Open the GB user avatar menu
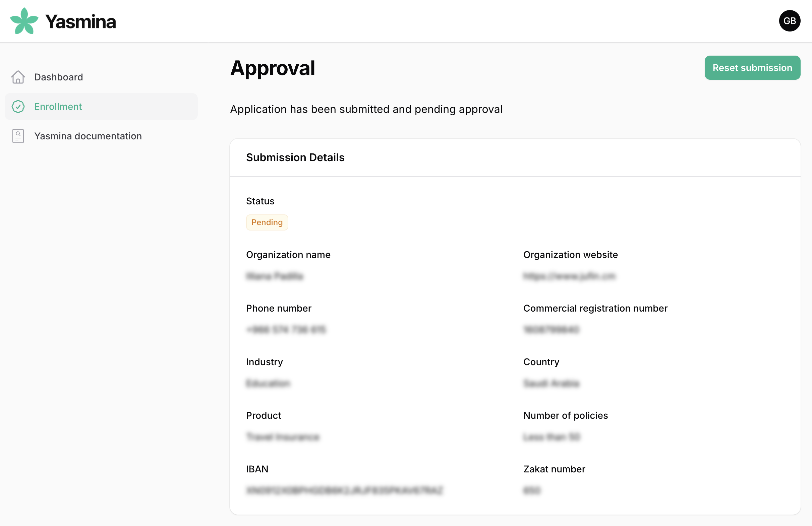The width and height of the screenshot is (812, 526). click(x=789, y=21)
